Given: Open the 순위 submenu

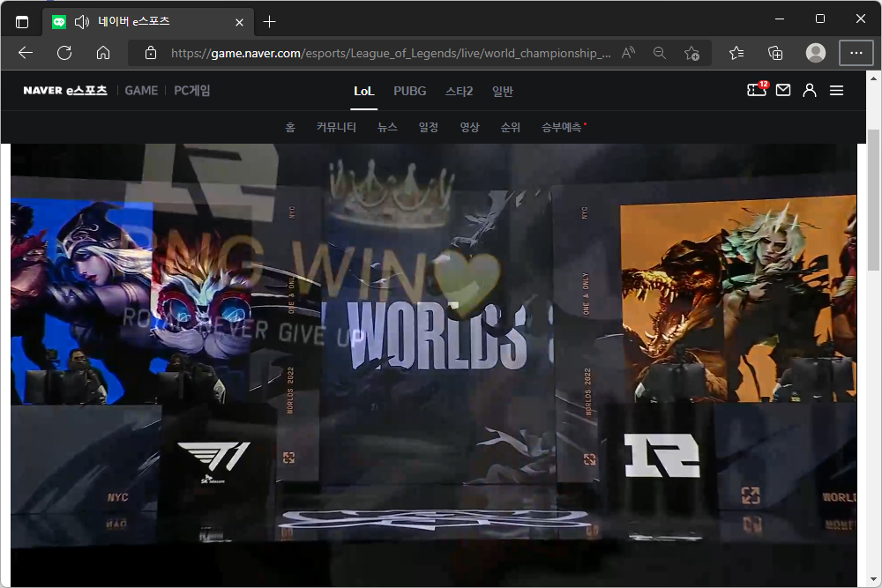Looking at the screenshot, I should tap(511, 128).
